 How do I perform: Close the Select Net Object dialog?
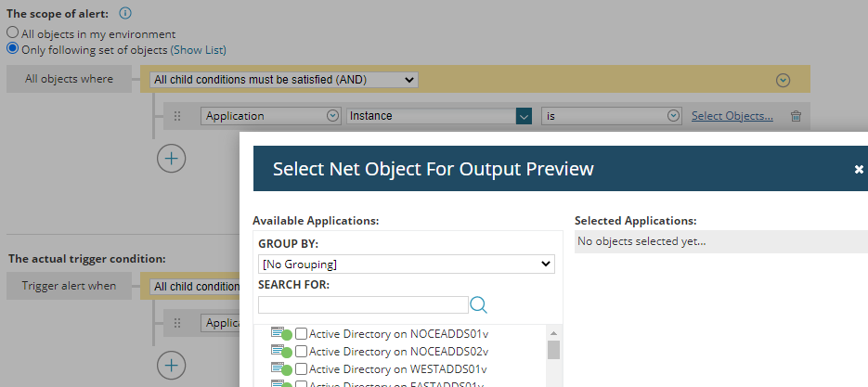point(859,169)
